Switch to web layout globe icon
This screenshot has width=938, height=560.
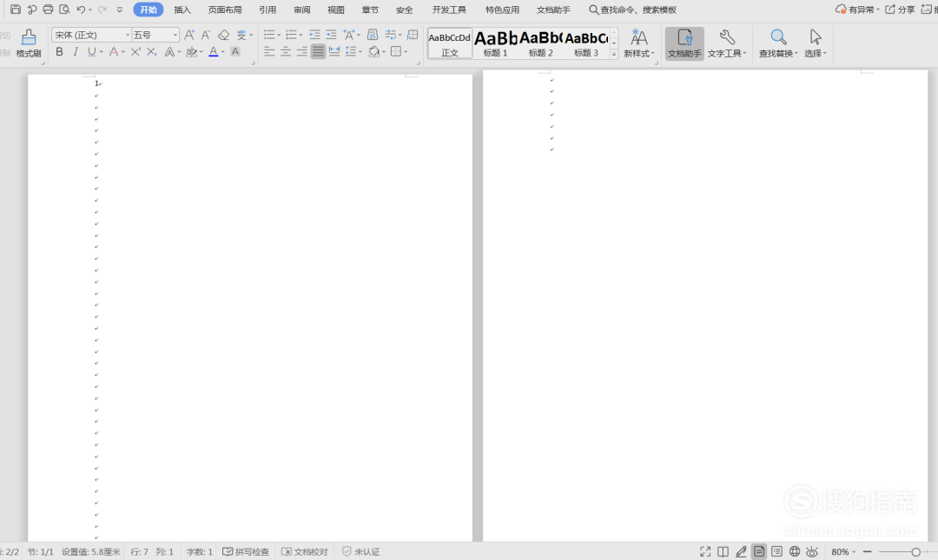[x=795, y=551]
